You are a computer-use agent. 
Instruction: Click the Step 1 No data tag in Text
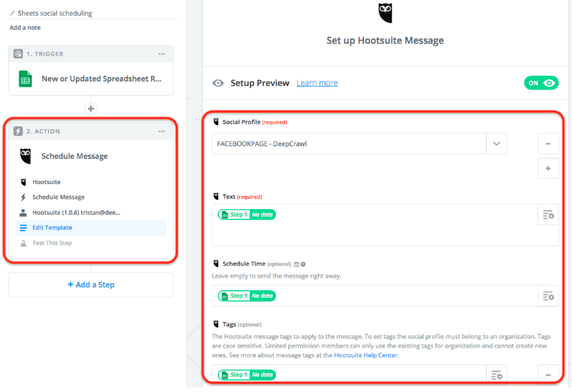(247, 213)
